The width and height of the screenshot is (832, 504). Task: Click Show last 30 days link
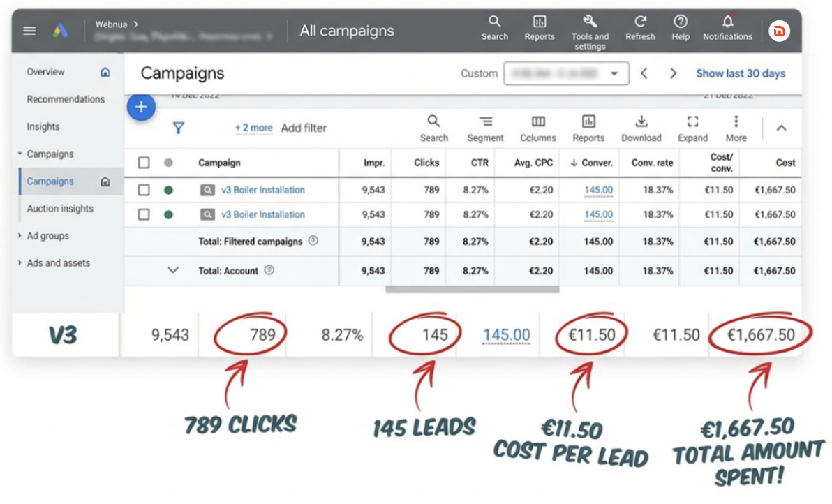[740, 73]
